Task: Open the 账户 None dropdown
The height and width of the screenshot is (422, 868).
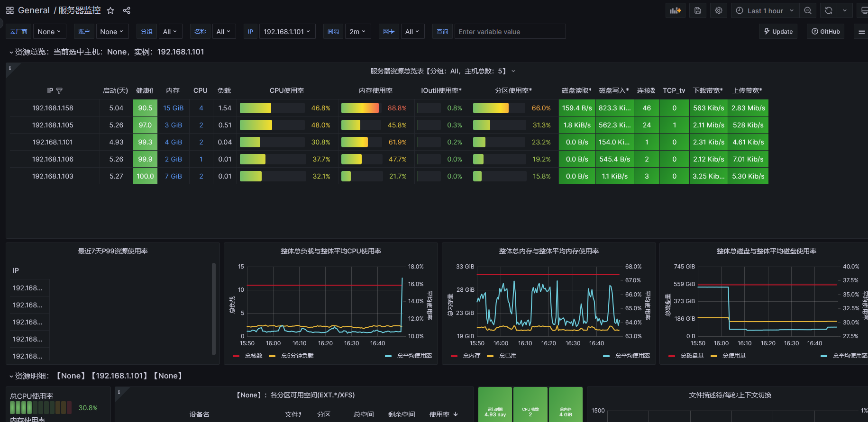Action: (x=112, y=31)
